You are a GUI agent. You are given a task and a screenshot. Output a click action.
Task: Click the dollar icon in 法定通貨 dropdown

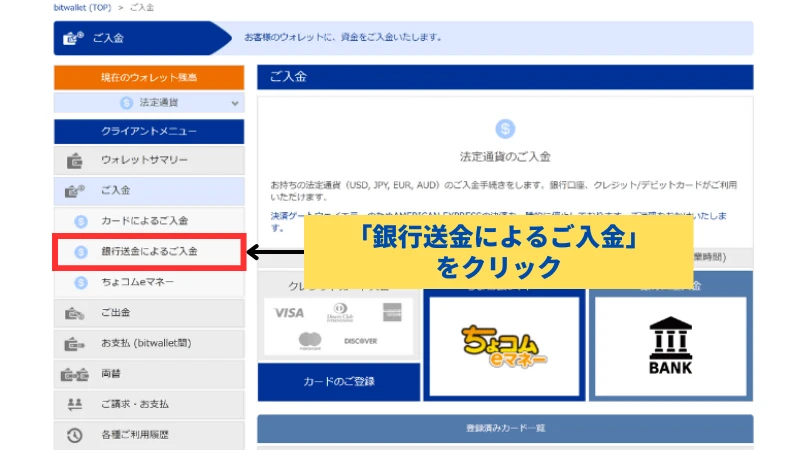coord(127,103)
